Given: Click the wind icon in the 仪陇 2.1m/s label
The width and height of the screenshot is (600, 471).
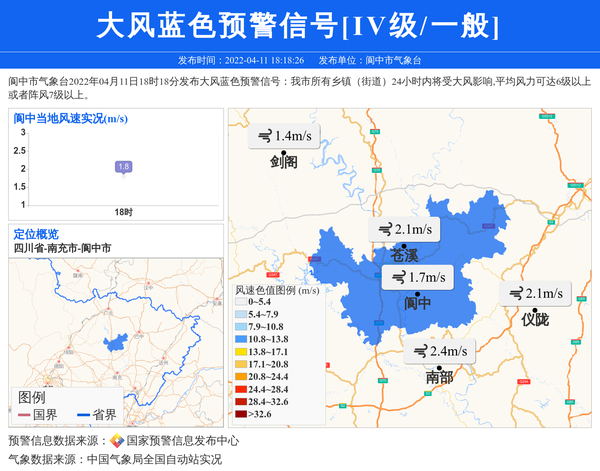Looking at the screenshot, I should [515, 294].
